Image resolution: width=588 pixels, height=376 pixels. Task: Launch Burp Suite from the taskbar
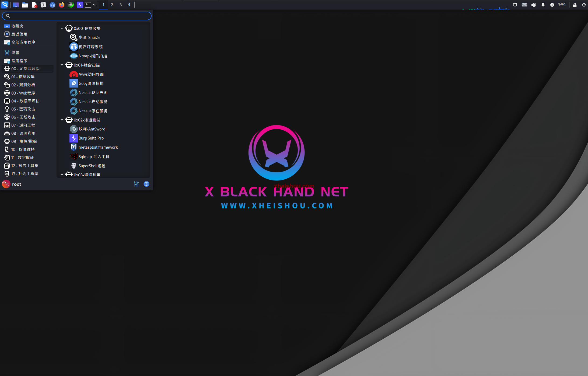click(80, 5)
